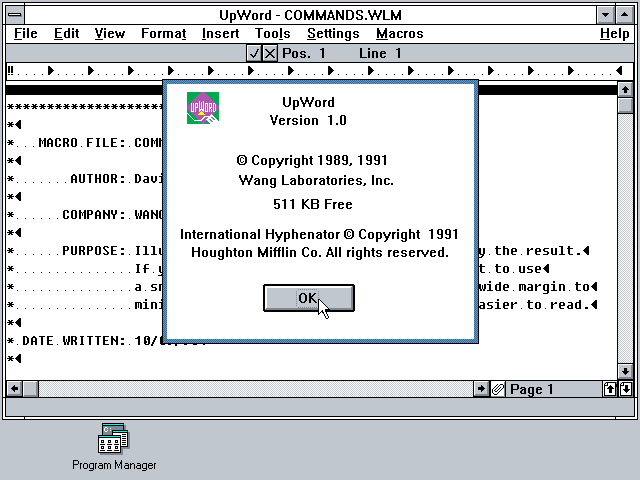The image size is (640, 480).
Task: Click the previous page up-arrow icon
Action: pyautogui.click(x=610, y=389)
